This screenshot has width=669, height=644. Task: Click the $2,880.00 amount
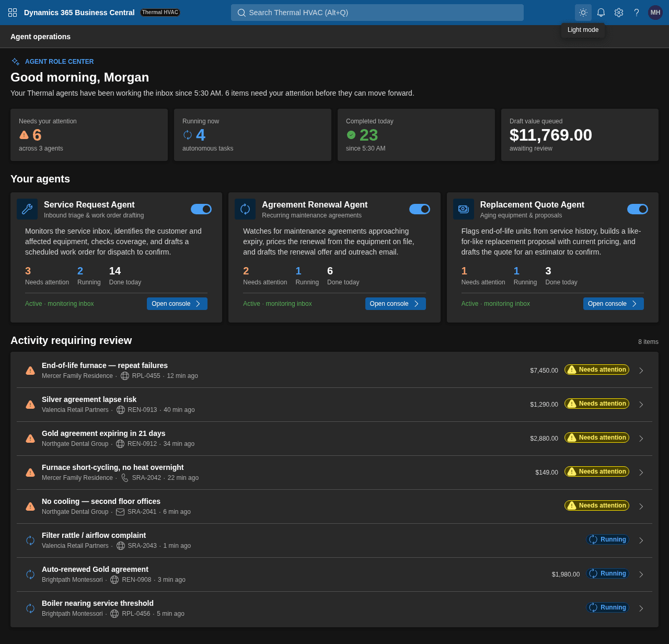pyautogui.click(x=544, y=439)
